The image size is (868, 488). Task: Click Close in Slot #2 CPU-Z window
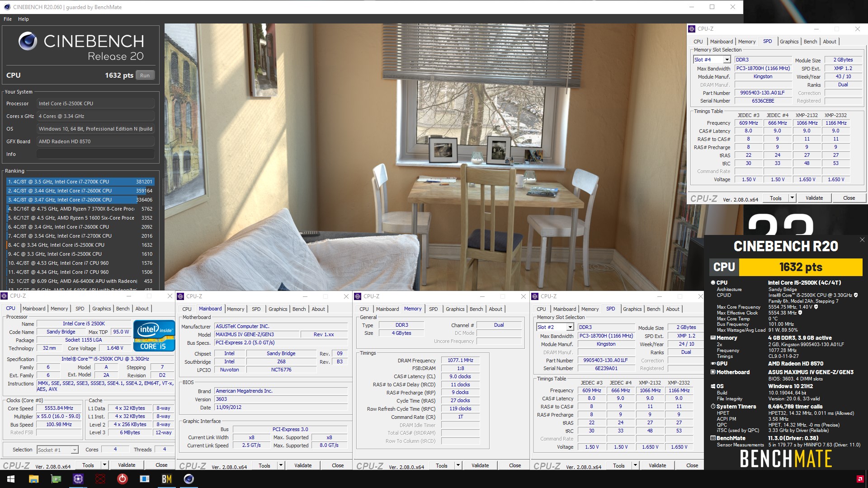(x=692, y=465)
